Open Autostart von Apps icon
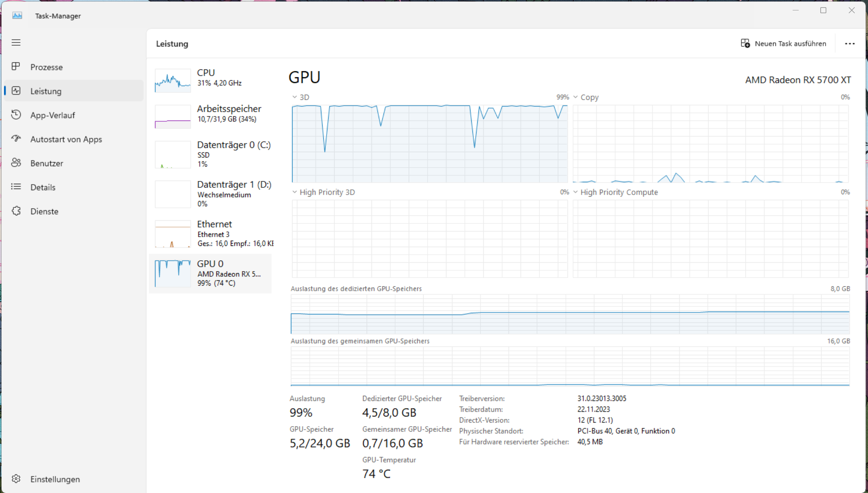The height and width of the screenshot is (493, 868). point(16,139)
